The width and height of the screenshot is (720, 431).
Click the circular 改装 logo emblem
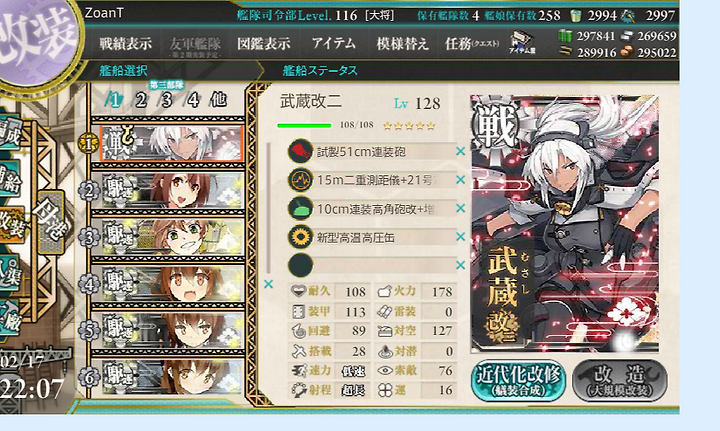point(39,40)
